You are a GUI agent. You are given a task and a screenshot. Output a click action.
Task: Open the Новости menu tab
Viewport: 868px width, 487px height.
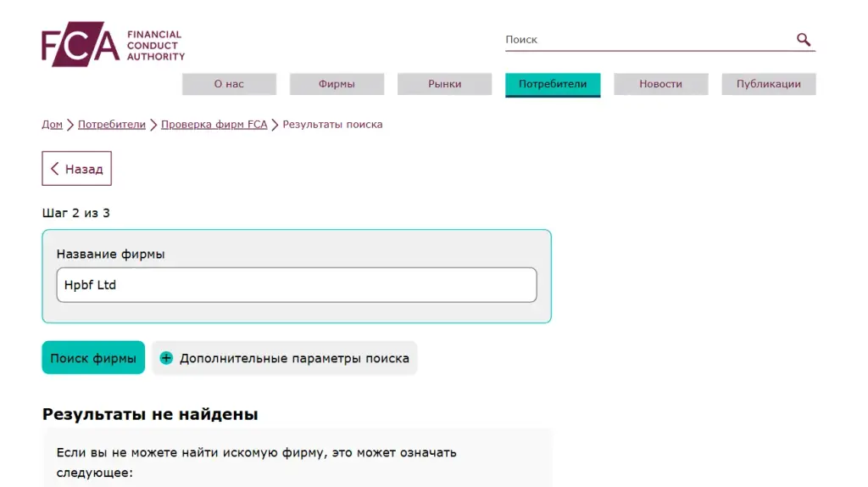click(661, 84)
